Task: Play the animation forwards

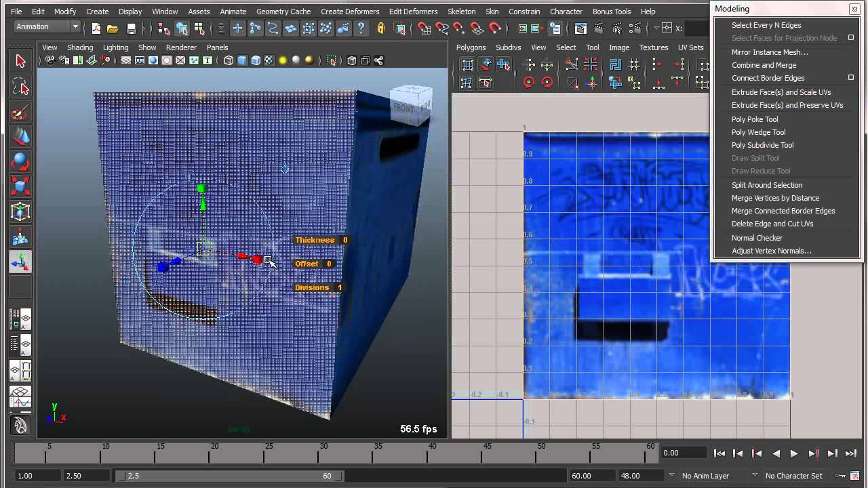Action: [x=794, y=453]
